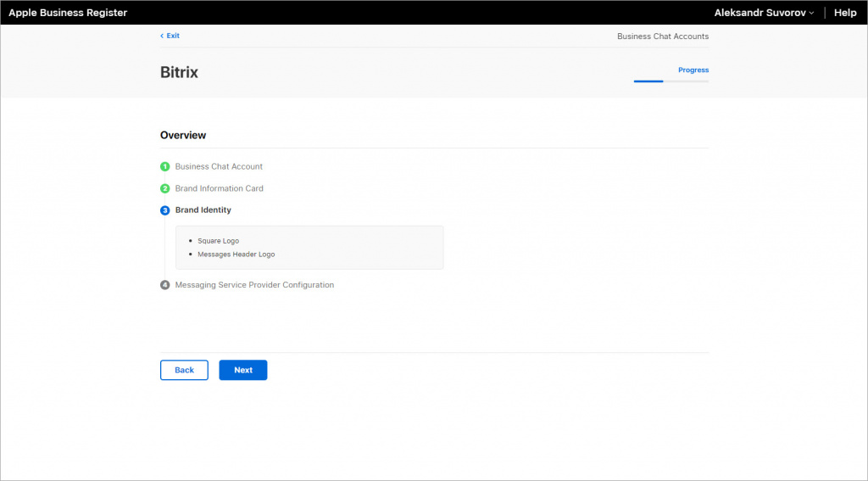868x481 pixels.
Task: Exit the Bitrix setup wizard
Action: pyautogui.click(x=170, y=36)
